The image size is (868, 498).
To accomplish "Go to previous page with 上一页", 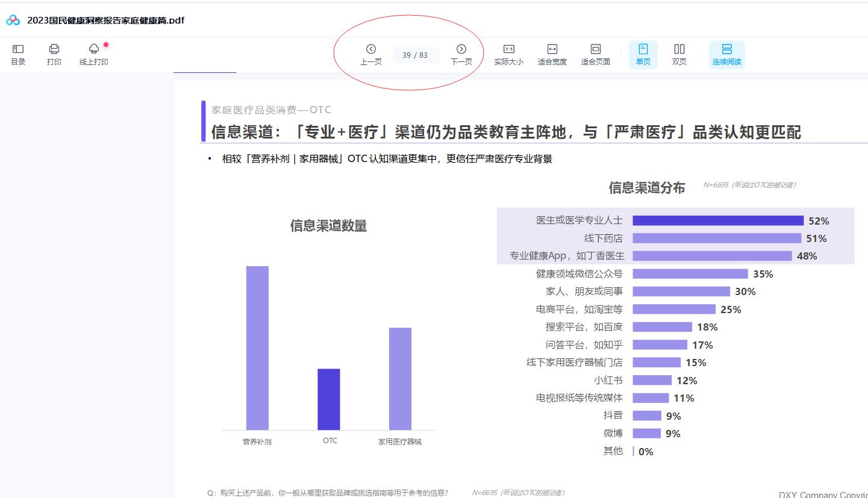I will point(371,54).
